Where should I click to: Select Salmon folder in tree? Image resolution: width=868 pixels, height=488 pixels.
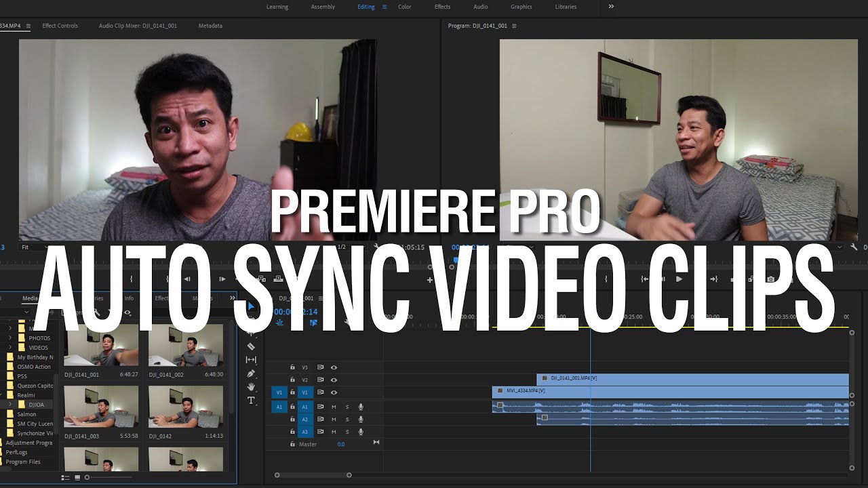26,414
